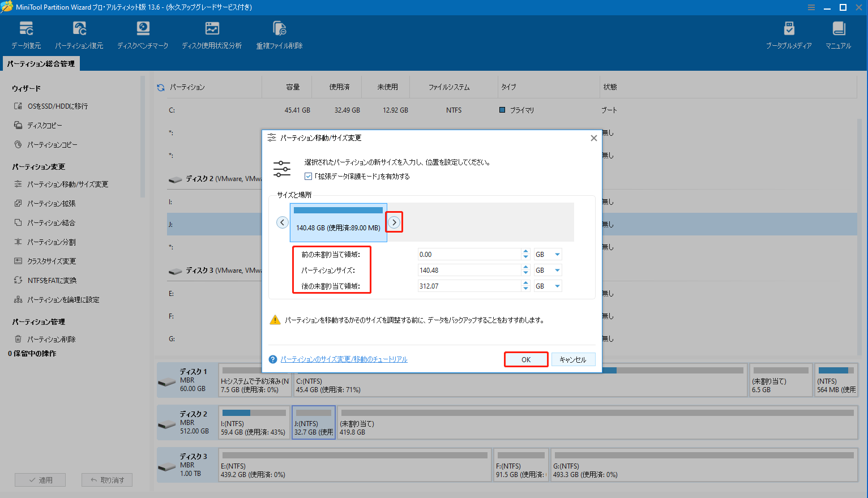Sort by ファイルシステム column header
This screenshot has width=868, height=498.
(x=449, y=87)
